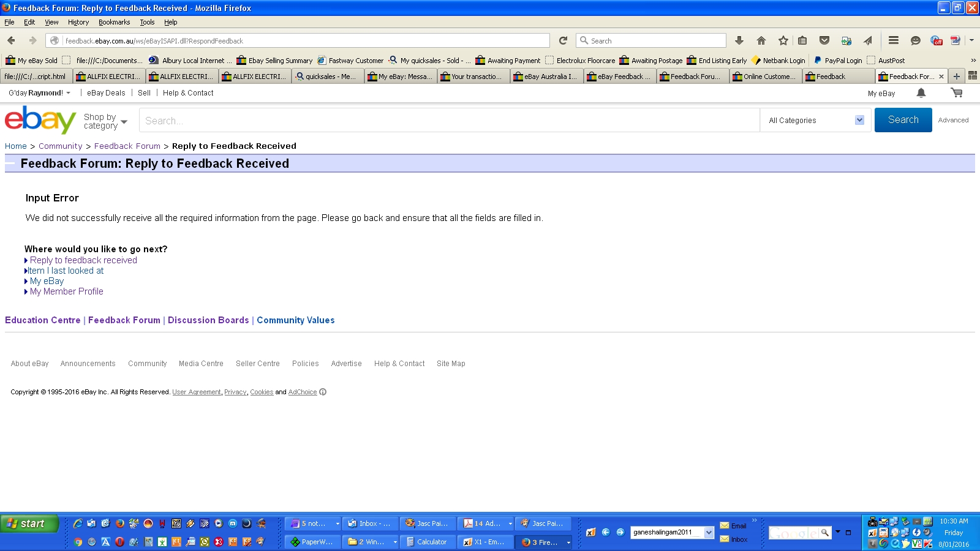Open the Community Values link

pyautogui.click(x=296, y=320)
